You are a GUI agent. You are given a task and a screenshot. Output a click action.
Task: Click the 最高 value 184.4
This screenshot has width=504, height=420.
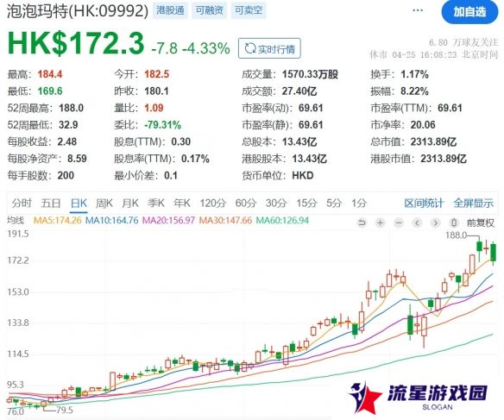pyautogui.click(x=50, y=74)
